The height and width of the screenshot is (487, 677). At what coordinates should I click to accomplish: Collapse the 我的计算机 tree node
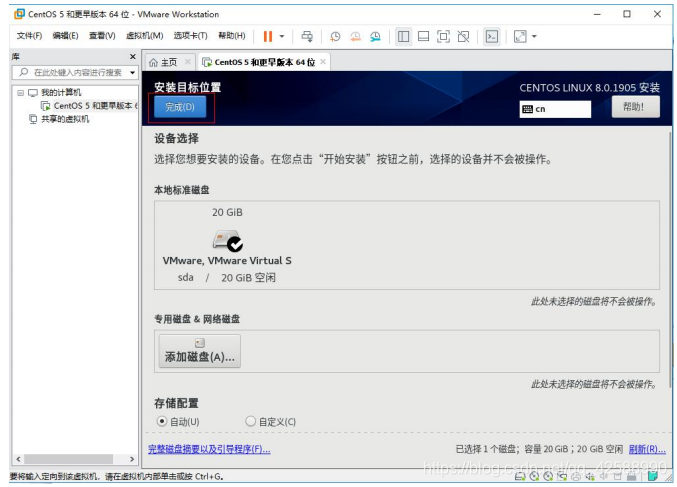point(20,92)
